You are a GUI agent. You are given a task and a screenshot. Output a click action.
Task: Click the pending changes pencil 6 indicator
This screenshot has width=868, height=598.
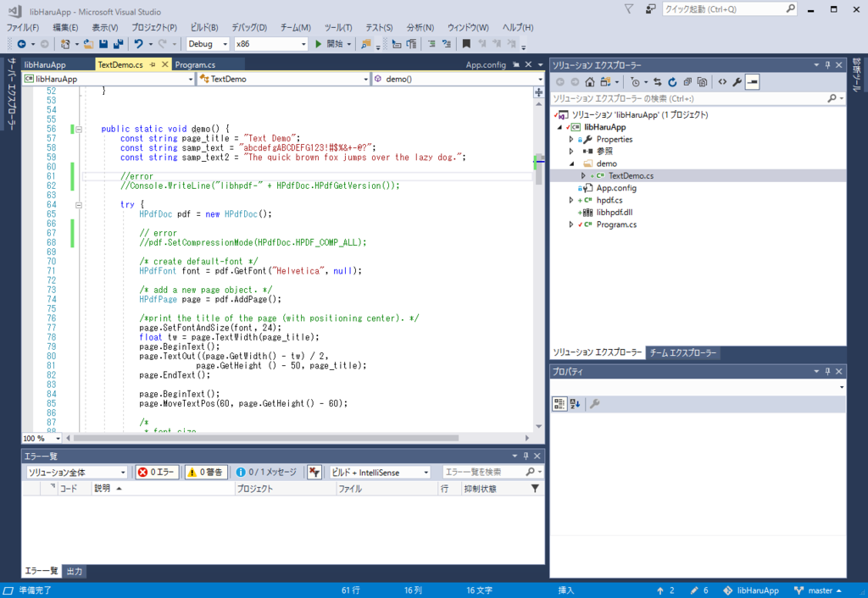pos(699,590)
